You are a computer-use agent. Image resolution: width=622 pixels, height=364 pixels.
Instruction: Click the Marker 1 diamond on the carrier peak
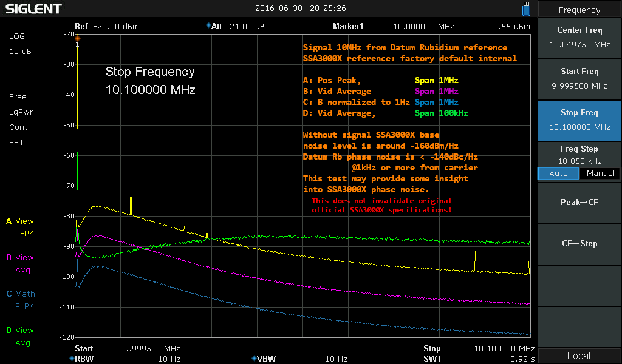tap(77, 38)
